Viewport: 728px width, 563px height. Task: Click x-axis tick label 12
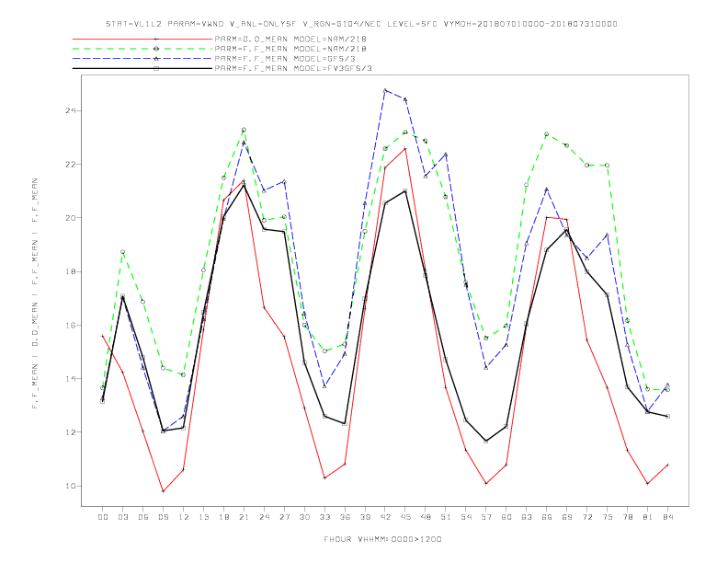tap(184, 517)
